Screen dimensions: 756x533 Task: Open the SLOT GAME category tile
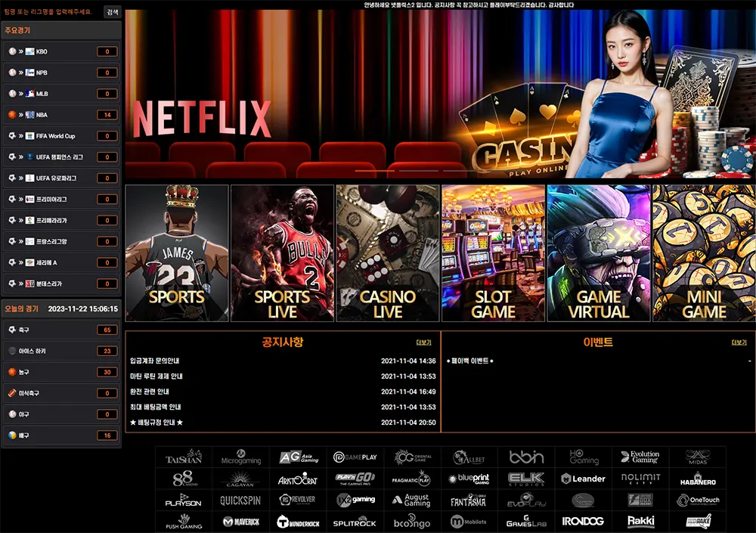pyautogui.click(x=493, y=253)
